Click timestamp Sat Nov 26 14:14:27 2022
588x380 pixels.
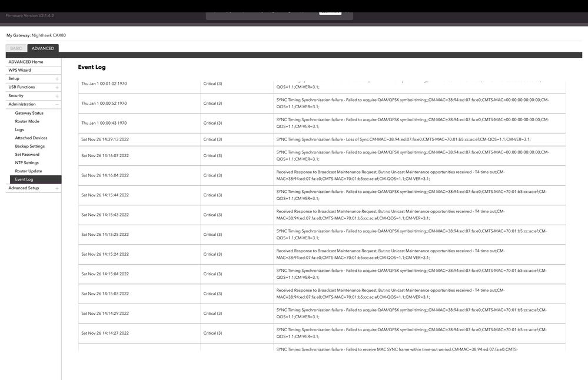pyautogui.click(x=105, y=333)
